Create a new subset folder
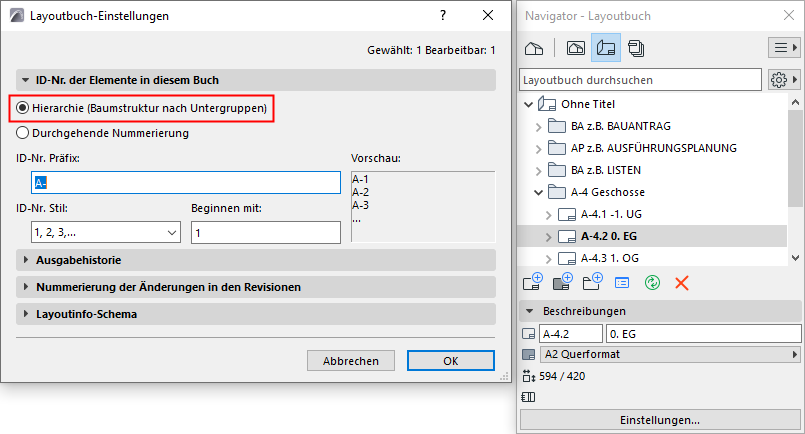805x434 pixels. (592, 284)
